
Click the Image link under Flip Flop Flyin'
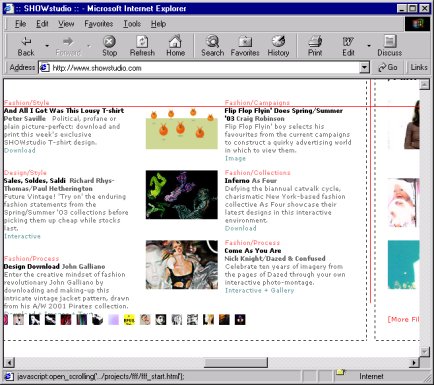click(x=235, y=158)
